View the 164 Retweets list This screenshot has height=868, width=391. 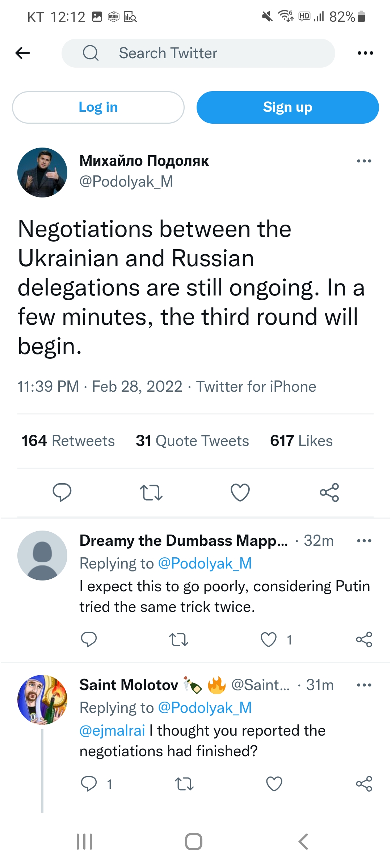point(68,441)
